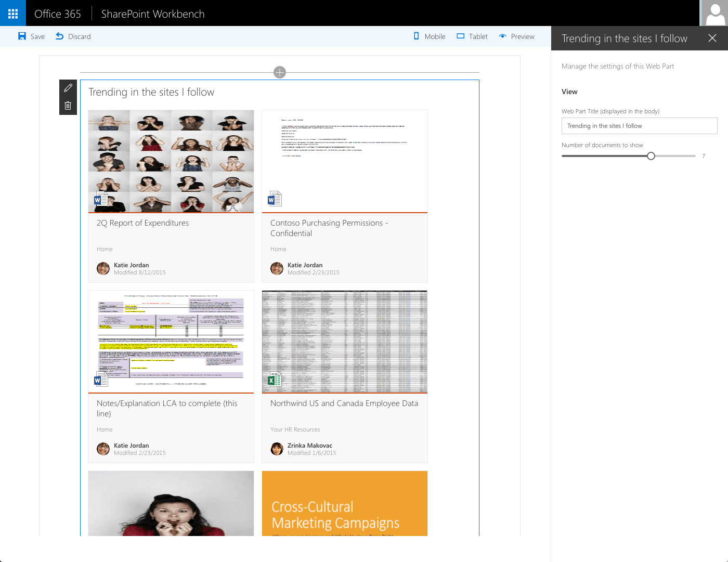Image resolution: width=728 pixels, height=562 pixels.
Task: Click Modified 1/6/2015 date text
Action: pos(312,453)
